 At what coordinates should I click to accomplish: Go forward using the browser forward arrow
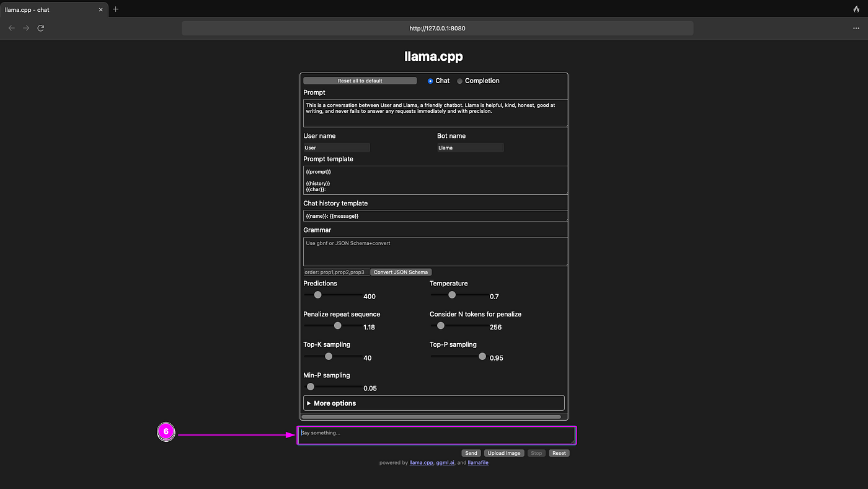[26, 29]
